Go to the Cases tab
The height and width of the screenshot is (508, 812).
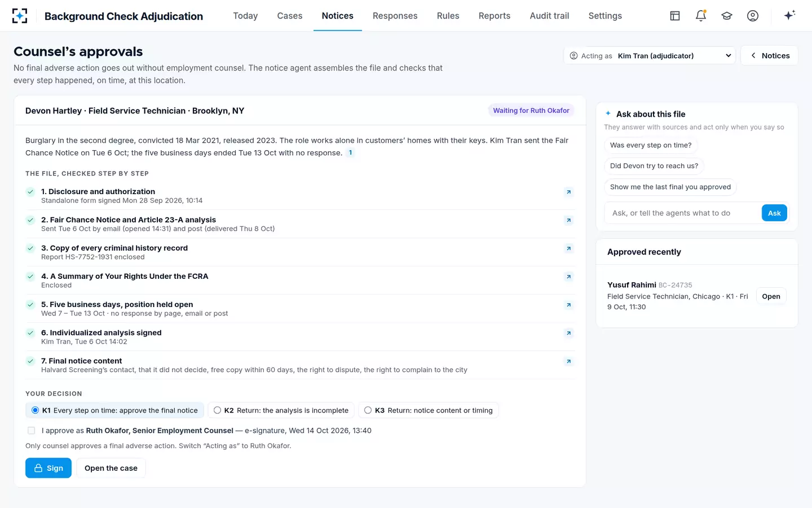click(x=290, y=16)
